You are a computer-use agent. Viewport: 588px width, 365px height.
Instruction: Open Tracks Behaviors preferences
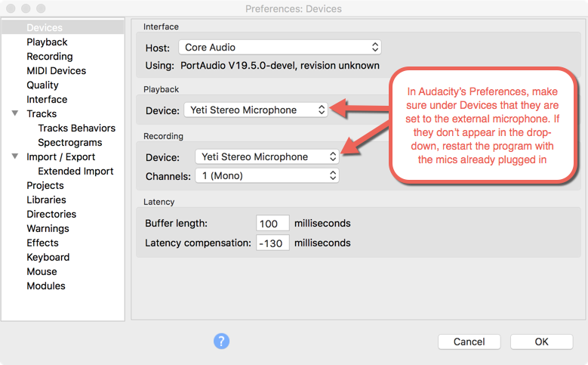[76, 128]
